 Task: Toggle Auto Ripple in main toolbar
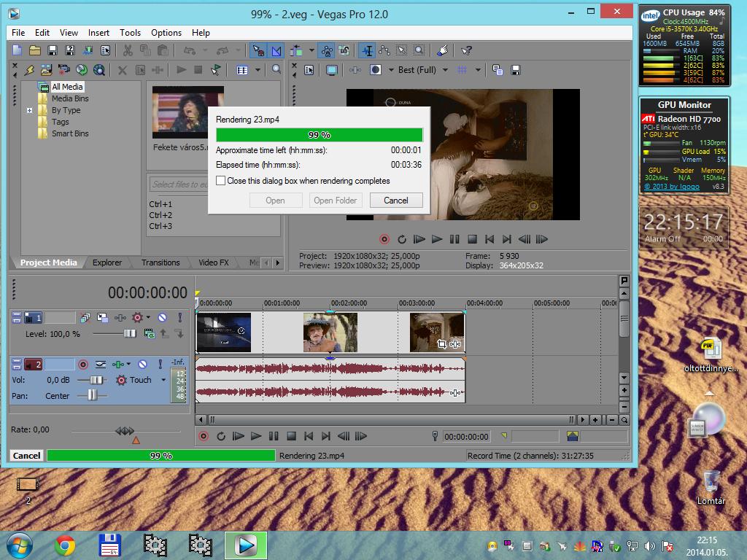click(x=296, y=50)
